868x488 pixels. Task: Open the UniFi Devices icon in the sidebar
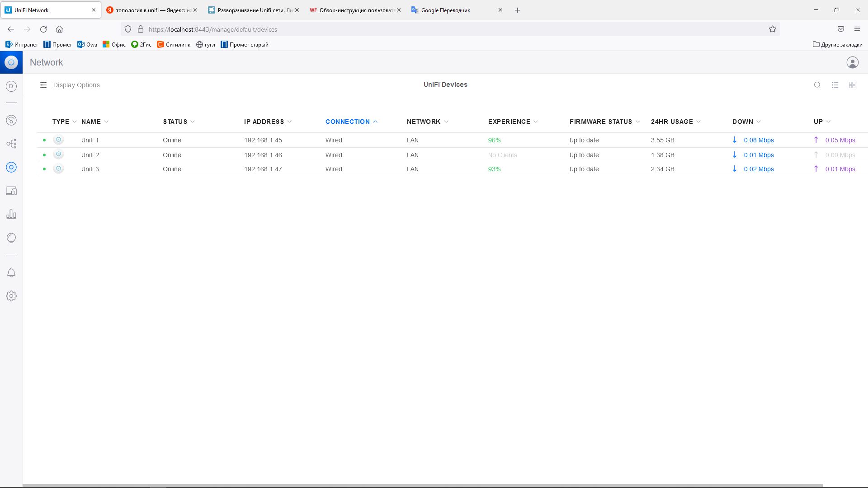(x=11, y=167)
